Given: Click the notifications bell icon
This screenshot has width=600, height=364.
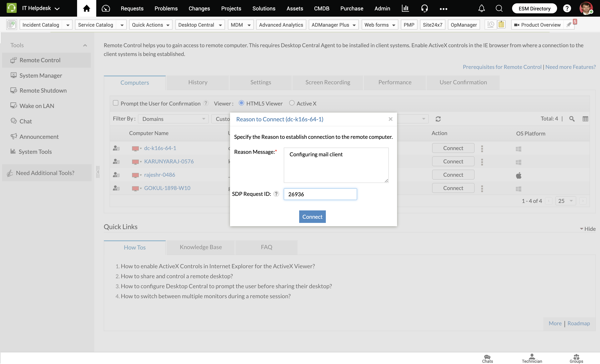Looking at the screenshot, I should point(481,9).
